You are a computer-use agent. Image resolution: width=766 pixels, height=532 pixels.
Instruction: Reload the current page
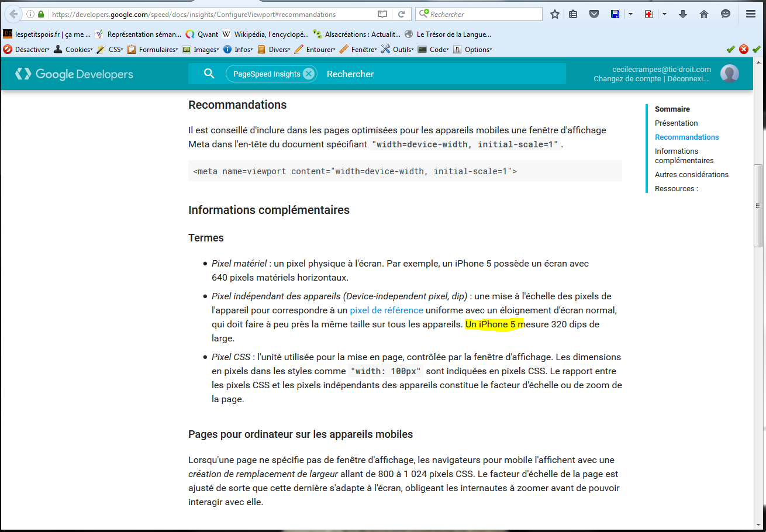point(401,14)
